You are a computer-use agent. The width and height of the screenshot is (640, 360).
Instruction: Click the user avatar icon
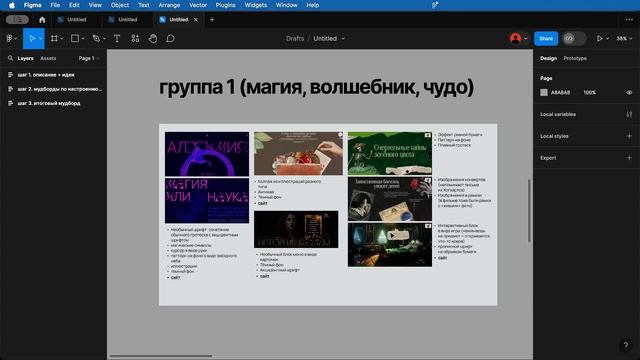516,38
